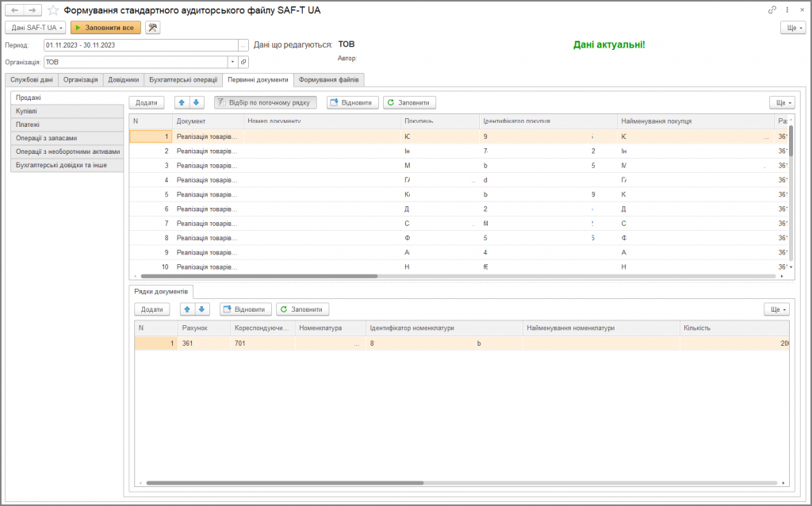Copy link with the chain icon at top right
The height and width of the screenshot is (506, 812).
(x=772, y=10)
